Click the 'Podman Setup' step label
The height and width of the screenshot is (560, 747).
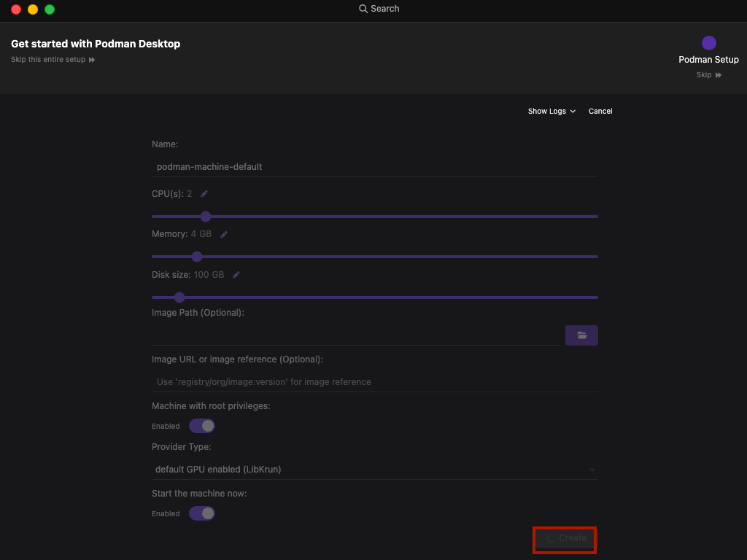tap(708, 60)
